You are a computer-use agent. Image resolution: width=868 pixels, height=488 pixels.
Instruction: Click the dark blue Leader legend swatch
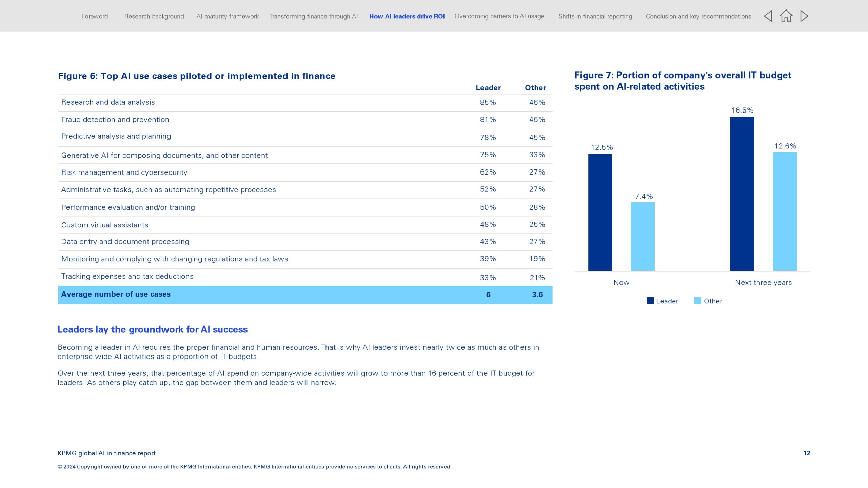(650, 301)
